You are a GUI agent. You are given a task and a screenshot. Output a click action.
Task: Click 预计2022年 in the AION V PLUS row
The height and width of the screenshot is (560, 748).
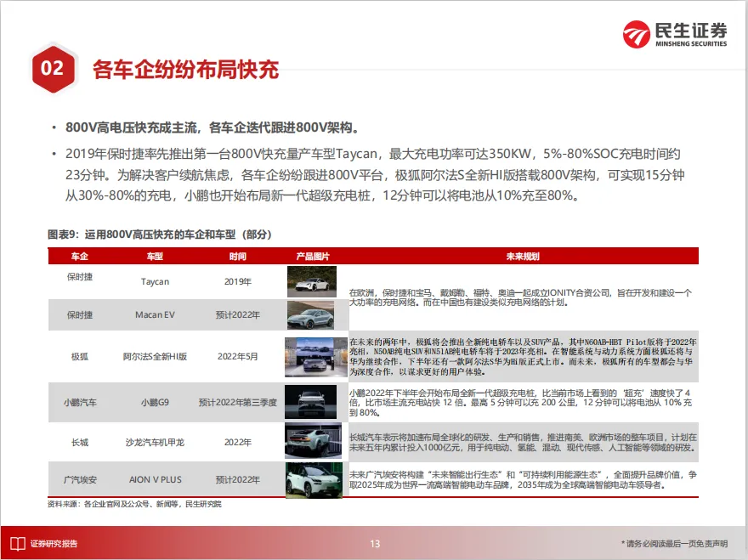coord(237,479)
